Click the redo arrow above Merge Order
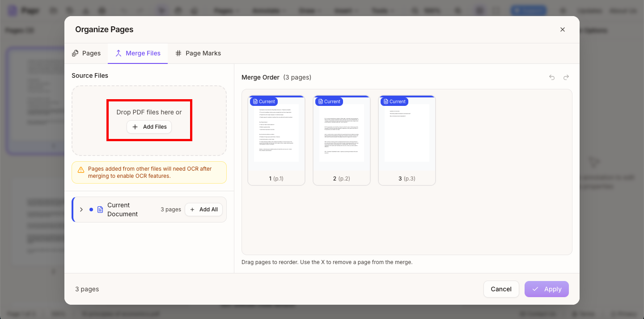The width and height of the screenshot is (644, 319). (x=566, y=77)
